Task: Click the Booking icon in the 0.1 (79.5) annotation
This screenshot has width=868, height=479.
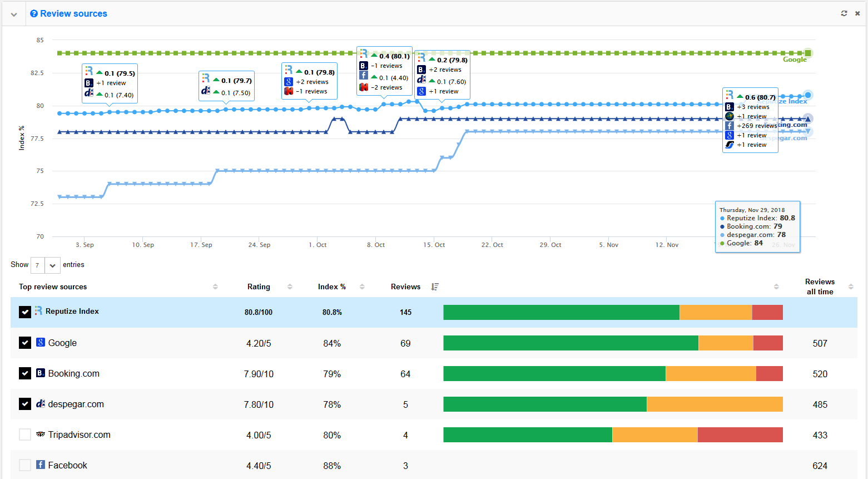Action: pos(88,83)
